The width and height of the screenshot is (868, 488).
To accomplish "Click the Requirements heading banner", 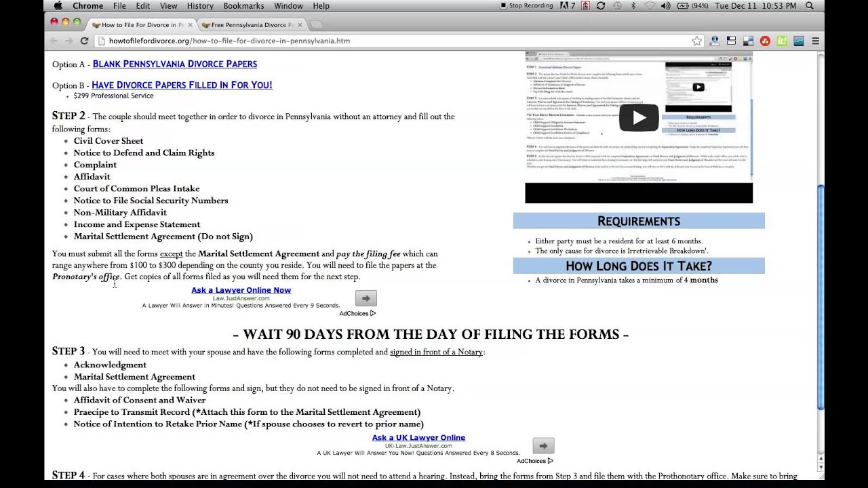I will point(639,221).
